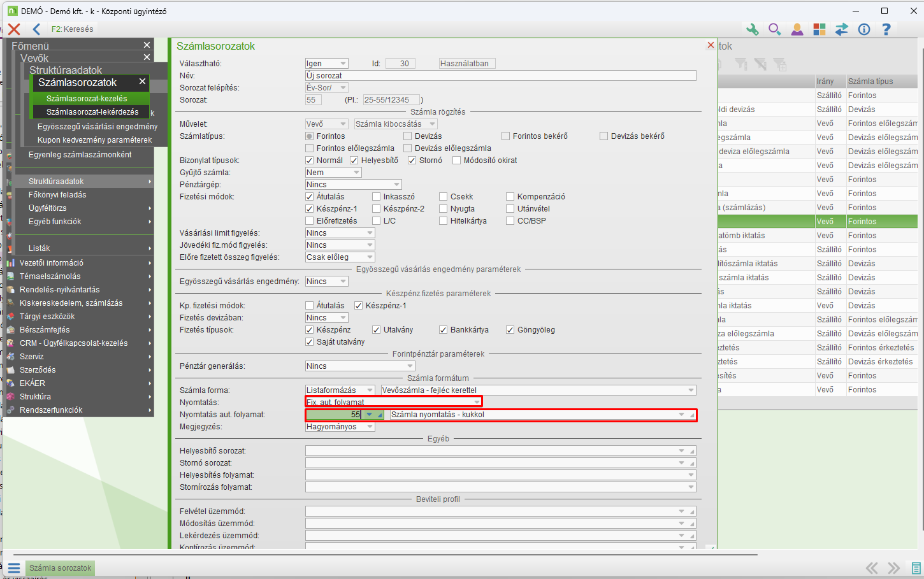Enable the Inkasszó payment checkbox

click(377, 197)
